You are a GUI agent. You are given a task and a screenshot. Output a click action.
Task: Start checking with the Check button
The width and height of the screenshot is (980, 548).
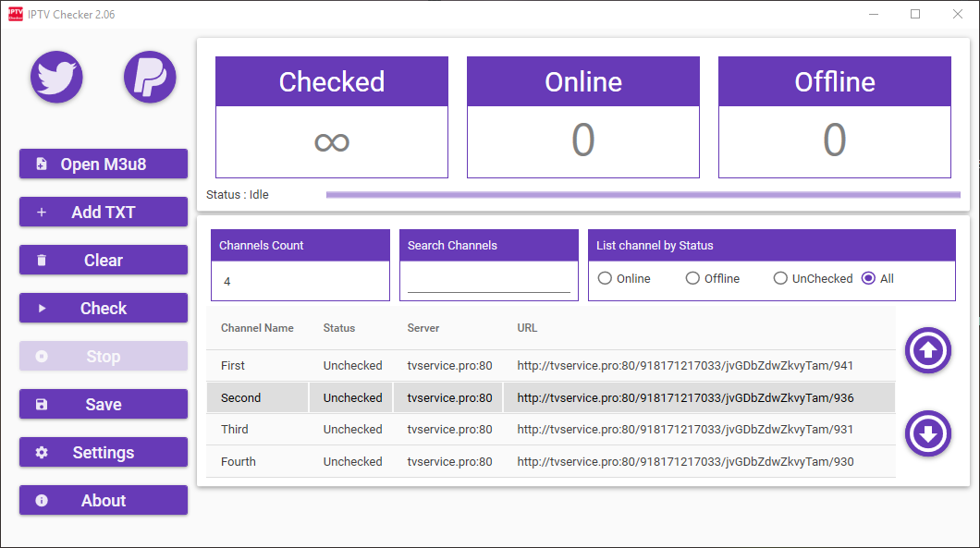coord(104,309)
